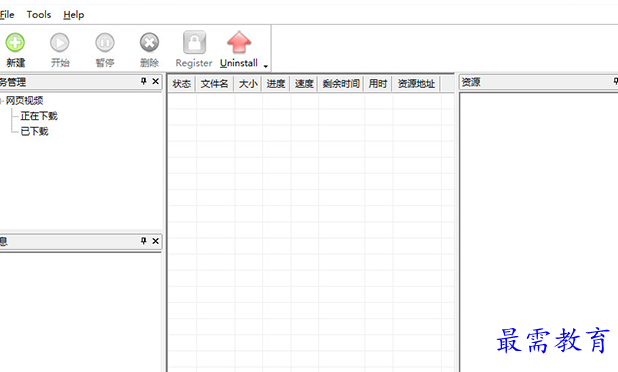
Task: Sort by the 大小 column header
Action: pyautogui.click(x=248, y=84)
